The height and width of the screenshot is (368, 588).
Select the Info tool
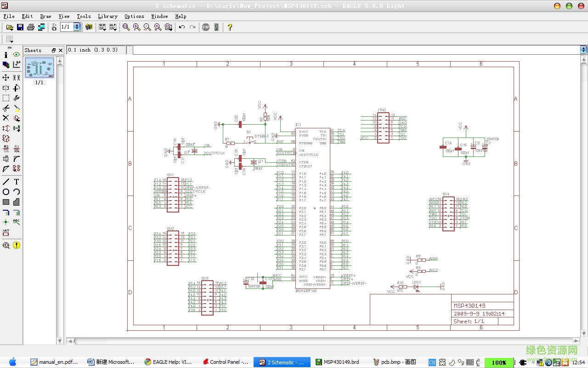tap(6, 55)
